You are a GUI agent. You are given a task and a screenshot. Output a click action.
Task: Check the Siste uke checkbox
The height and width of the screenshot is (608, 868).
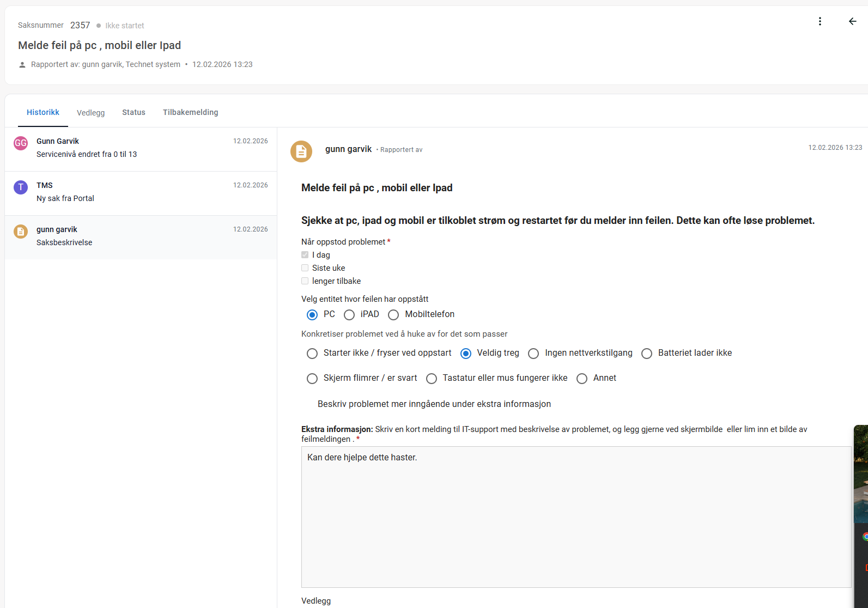click(305, 268)
